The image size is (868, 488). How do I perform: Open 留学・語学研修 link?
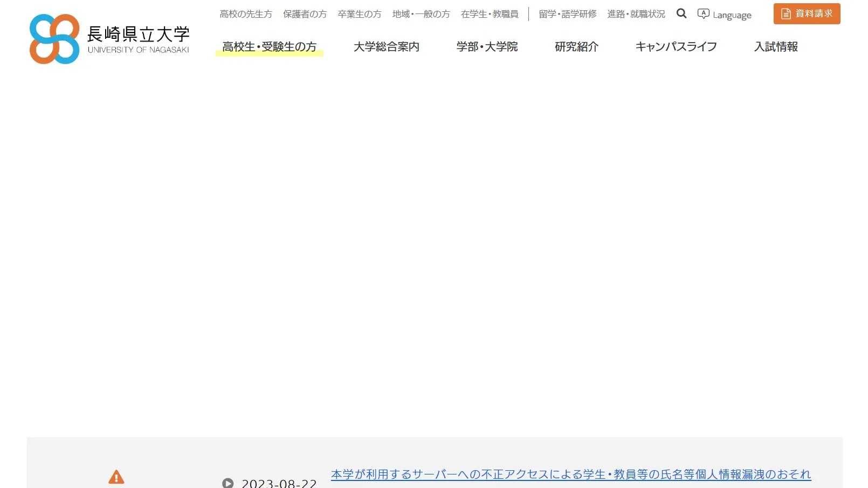pos(568,14)
